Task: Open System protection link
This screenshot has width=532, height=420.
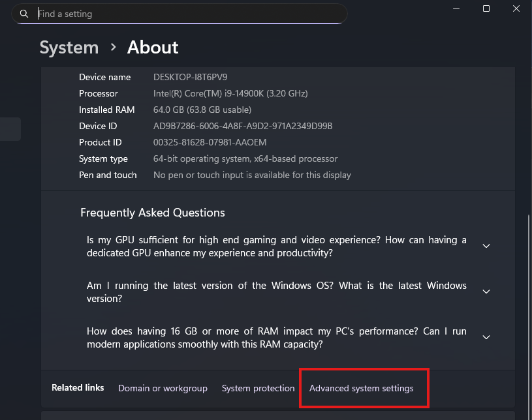Action: pos(258,388)
